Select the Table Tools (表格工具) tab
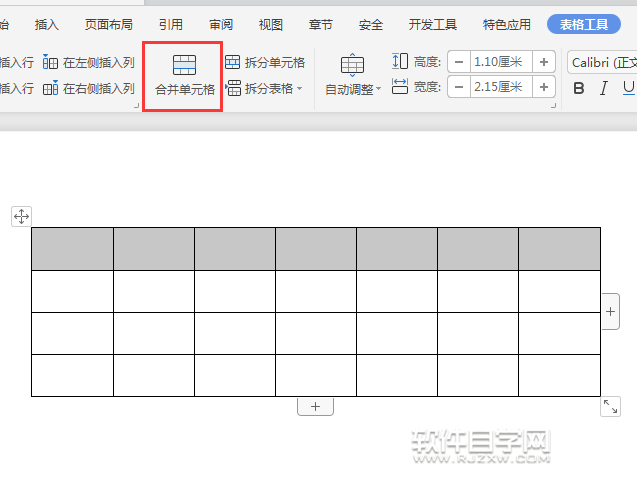This screenshot has height=487, width=637. click(584, 24)
